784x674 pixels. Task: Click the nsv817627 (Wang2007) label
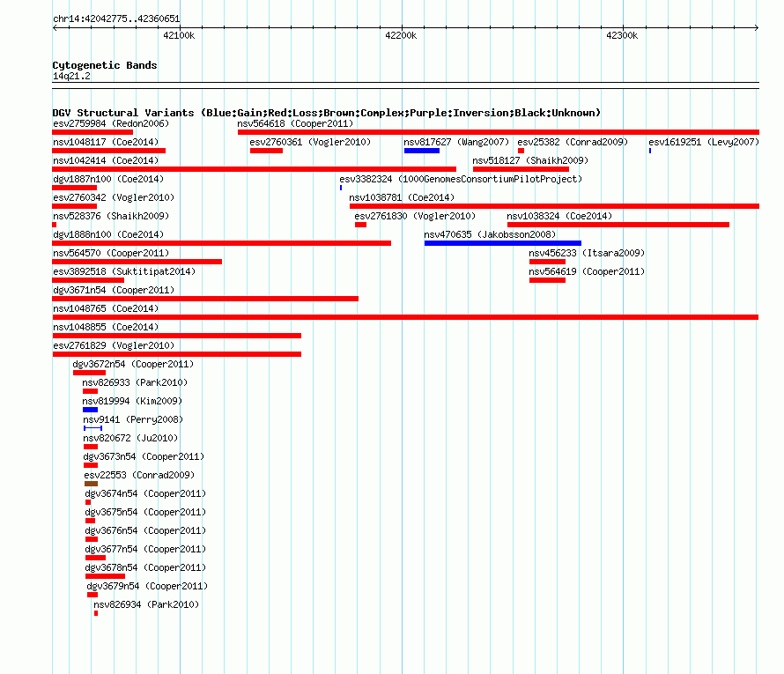[456, 142]
